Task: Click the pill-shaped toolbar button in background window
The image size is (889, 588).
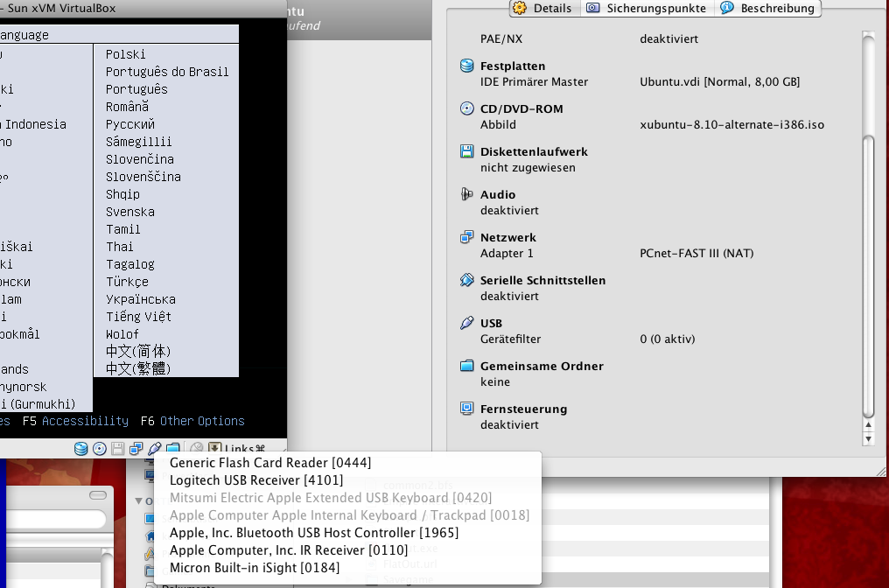Action: click(x=98, y=495)
